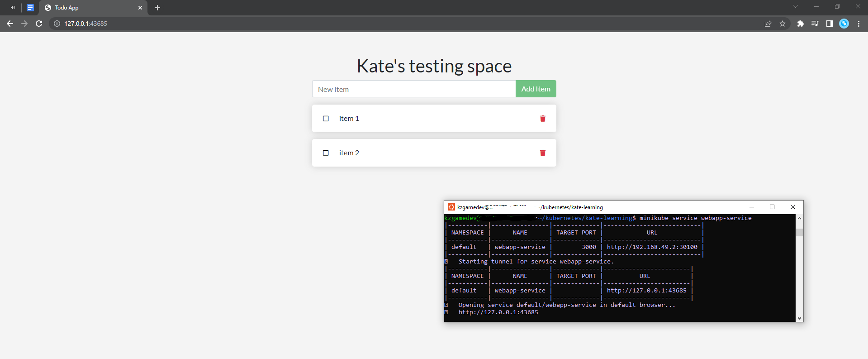Minimize the terminal window
This screenshot has width=868, height=359.
pyautogui.click(x=752, y=207)
